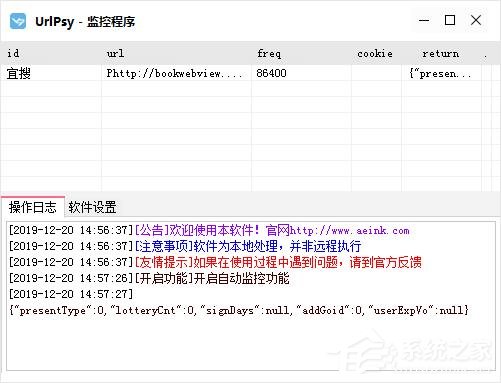The height and width of the screenshot is (383, 501).
Task: Close the UrlPsy monitor program
Action: click(x=476, y=20)
